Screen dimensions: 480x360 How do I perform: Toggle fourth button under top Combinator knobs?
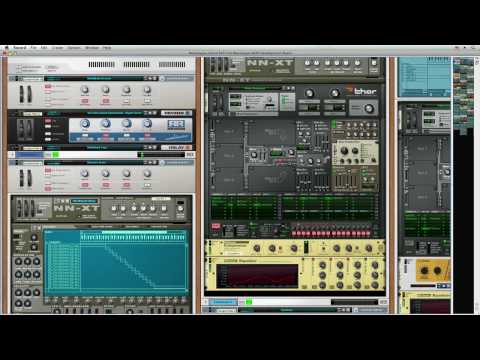pos(147,101)
